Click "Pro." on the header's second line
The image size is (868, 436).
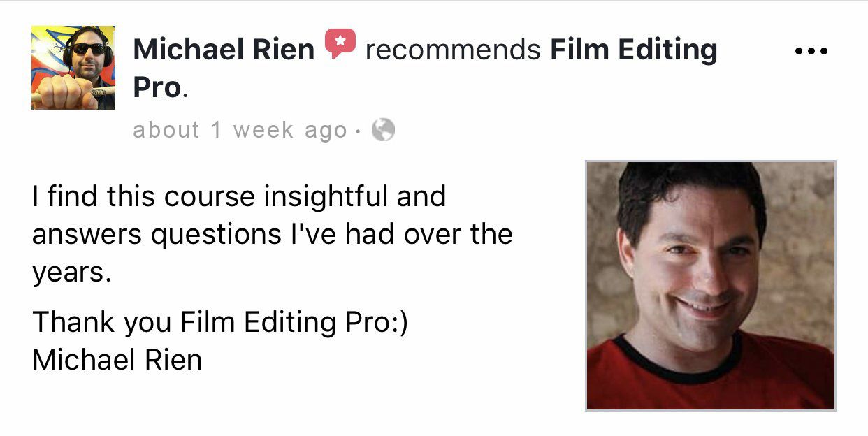tap(160, 88)
